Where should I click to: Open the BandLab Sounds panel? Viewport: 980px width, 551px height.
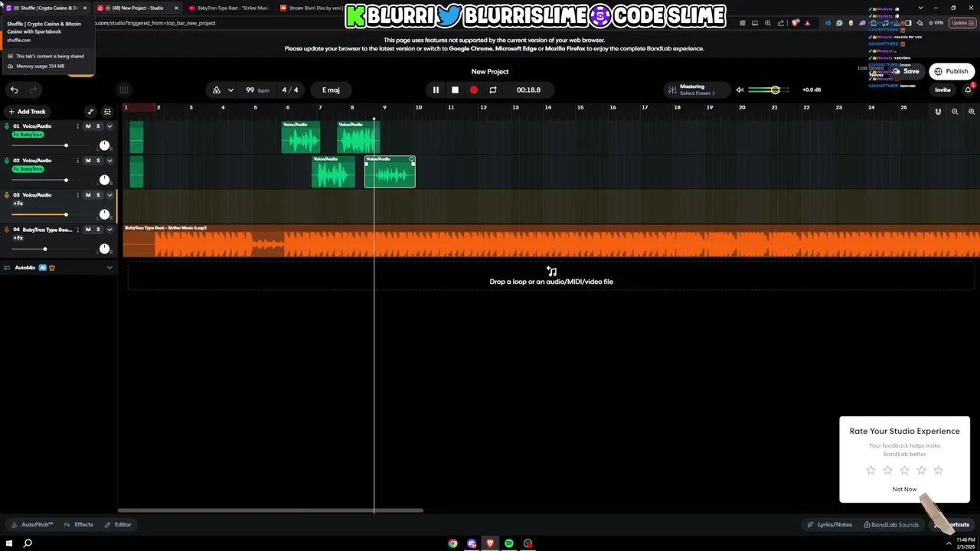click(891, 525)
